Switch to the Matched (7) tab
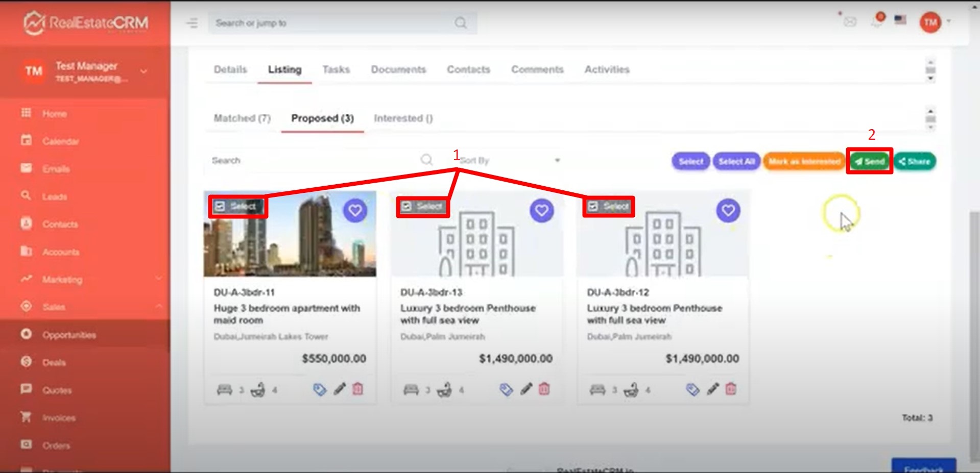Image resolution: width=980 pixels, height=473 pixels. (242, 118)
